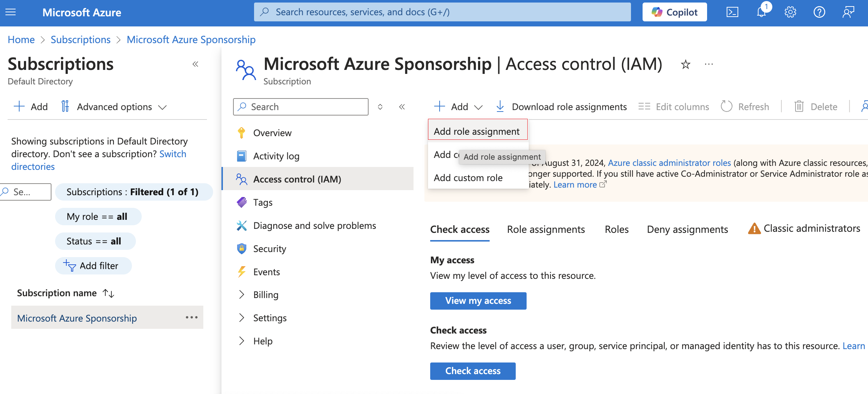The image size is (868, 394).
Task: Open the hamburger portal menu
Action: tap(11, 12)
